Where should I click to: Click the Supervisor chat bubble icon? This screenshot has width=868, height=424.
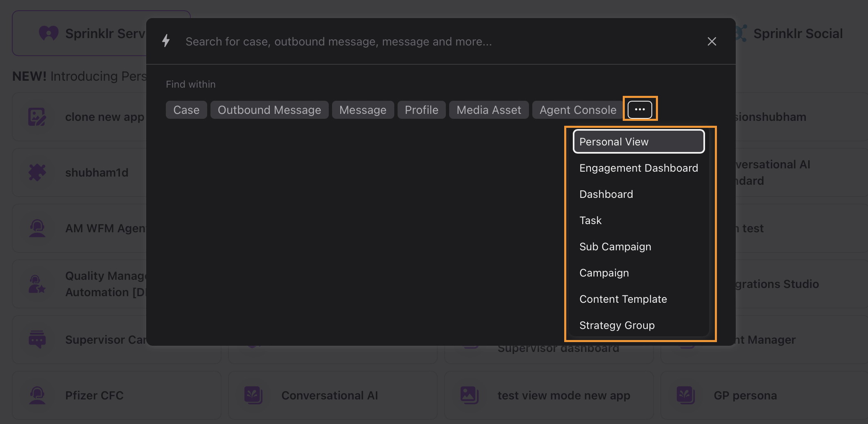(x=37, y=340)
